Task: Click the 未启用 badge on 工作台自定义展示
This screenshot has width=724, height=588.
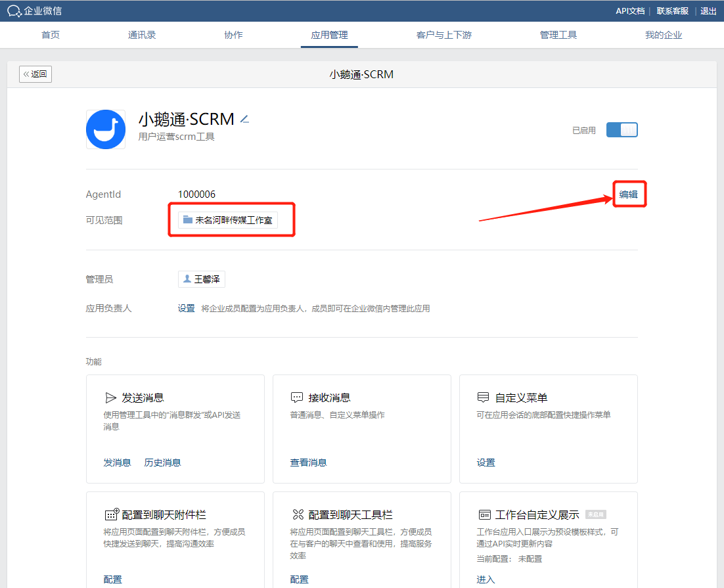Action: click(596, 514)
